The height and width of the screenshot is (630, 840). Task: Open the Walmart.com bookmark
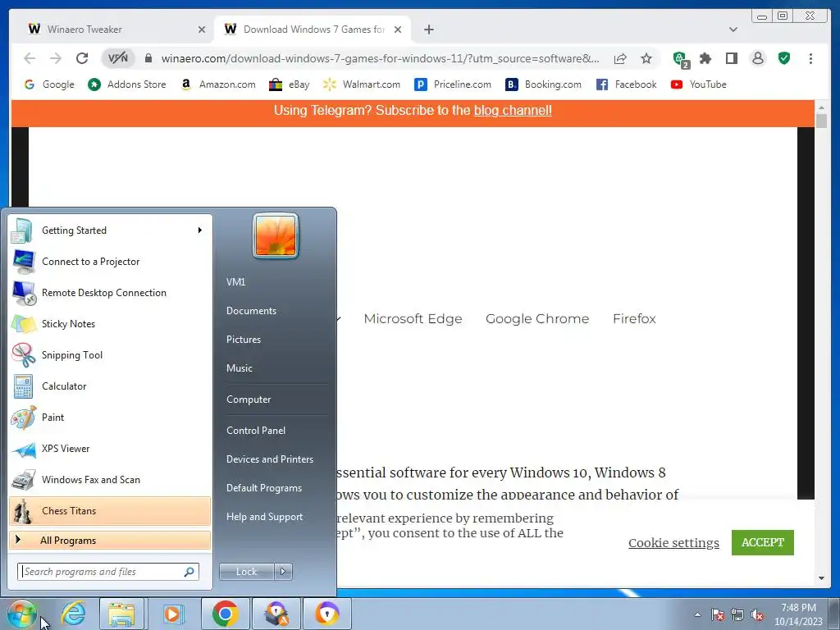tap(362, 84)
